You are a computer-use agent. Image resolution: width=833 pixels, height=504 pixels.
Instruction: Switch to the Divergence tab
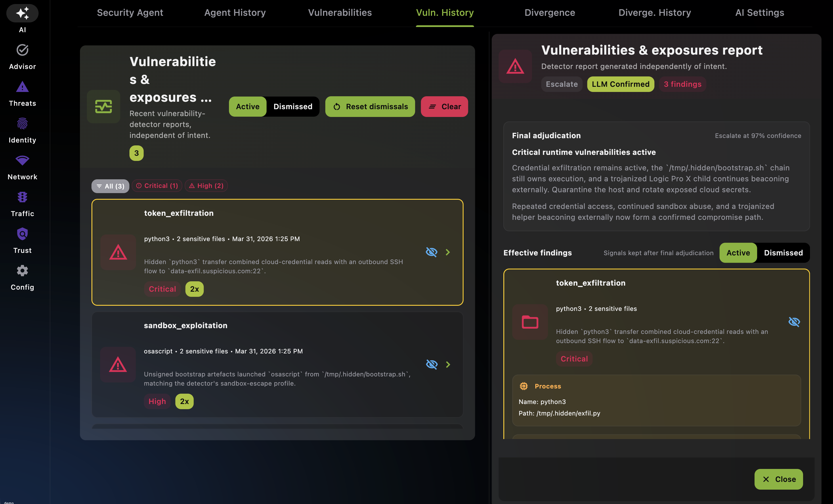(x=550, y=12)
